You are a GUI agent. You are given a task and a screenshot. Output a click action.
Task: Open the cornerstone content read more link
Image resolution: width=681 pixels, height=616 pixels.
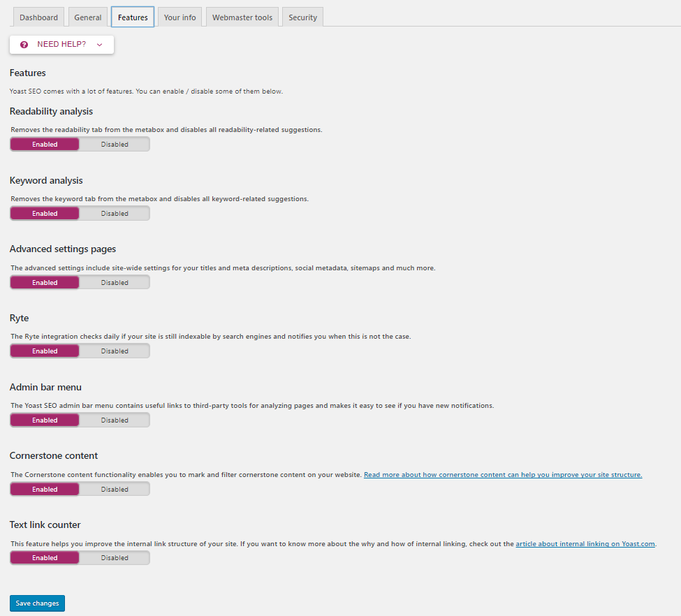tap(503, 475)
